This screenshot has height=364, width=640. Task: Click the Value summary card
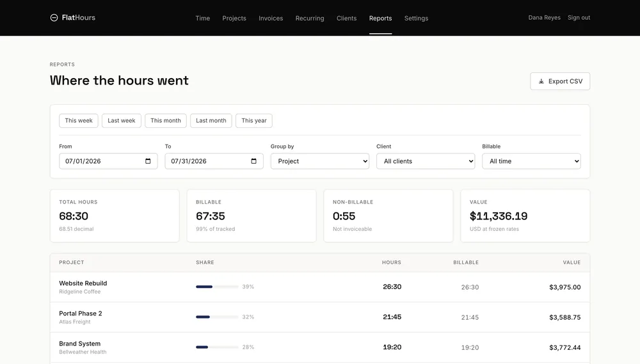(525, 216)
